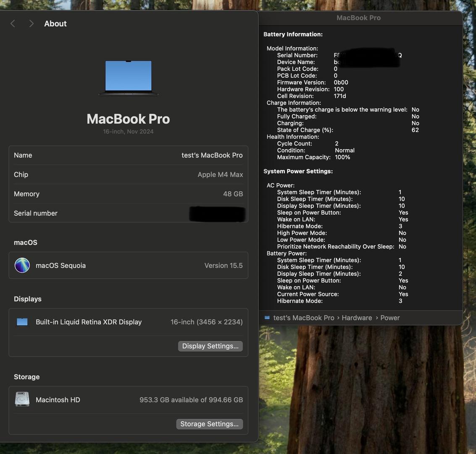The height and width of the screenshot is (454, 476).
Task: Click the macOS Sequoia icon
Action: [22, 265]
